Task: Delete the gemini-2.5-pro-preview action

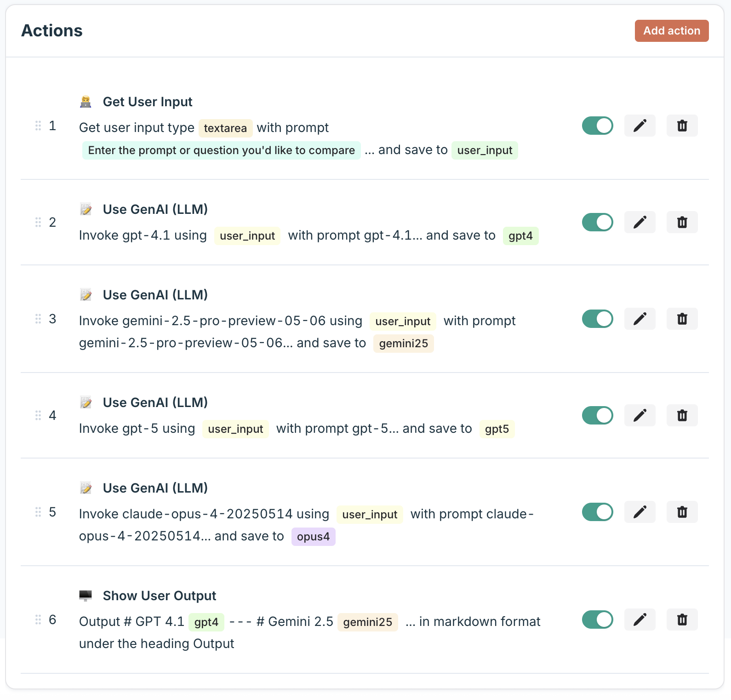Action: [x=682, y=319]
